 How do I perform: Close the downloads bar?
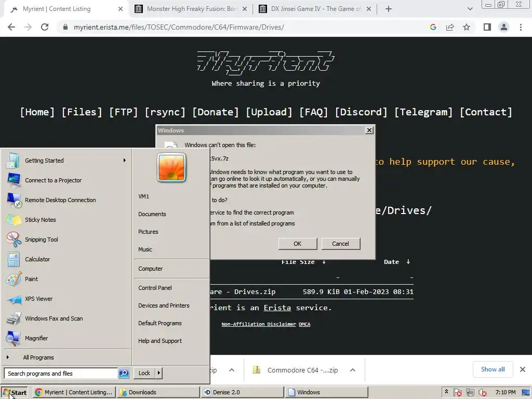(523, 369)
